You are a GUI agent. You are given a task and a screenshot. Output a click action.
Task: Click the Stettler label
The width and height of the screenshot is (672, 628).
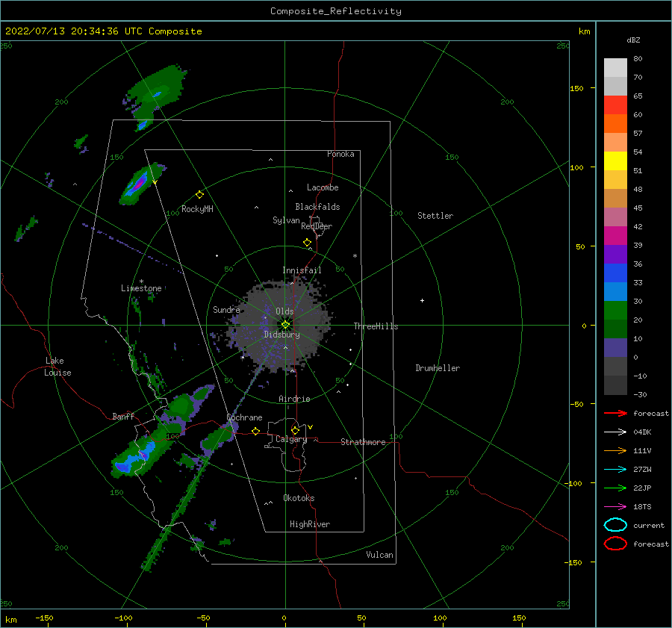point(435,216)
